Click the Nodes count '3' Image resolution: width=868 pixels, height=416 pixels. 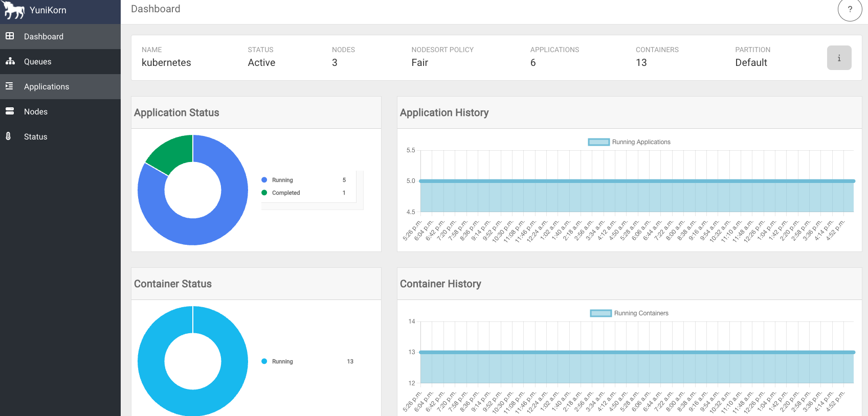tap(335, 62)
